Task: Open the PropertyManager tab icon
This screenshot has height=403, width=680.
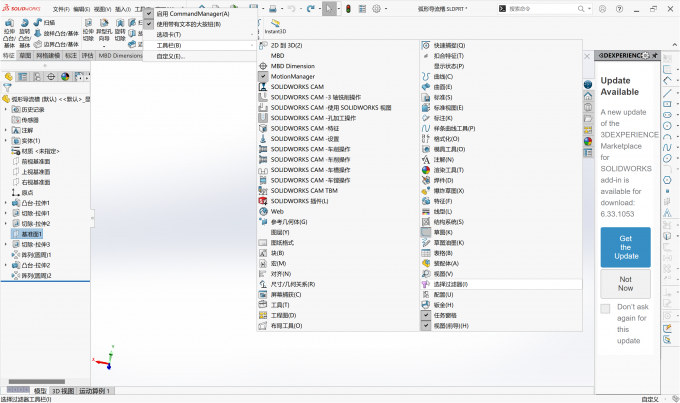Action: (x=23, y=77)
